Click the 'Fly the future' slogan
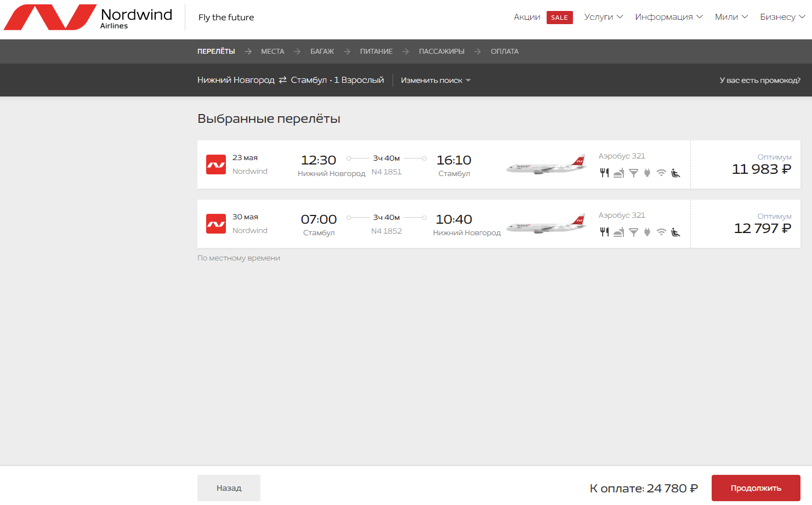 click(226, 18)
